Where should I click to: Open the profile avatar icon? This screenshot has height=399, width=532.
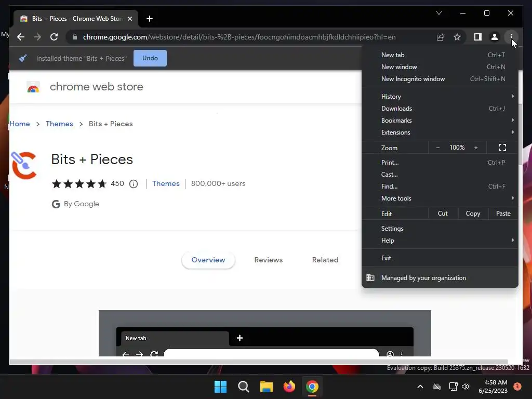[495, 37]
